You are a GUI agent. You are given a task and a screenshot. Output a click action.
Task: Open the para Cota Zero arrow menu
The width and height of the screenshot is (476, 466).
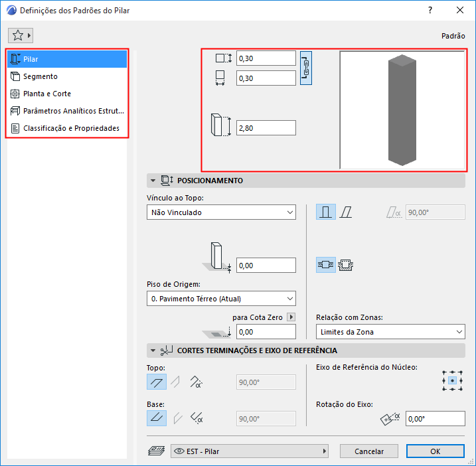tap(291, 317)
